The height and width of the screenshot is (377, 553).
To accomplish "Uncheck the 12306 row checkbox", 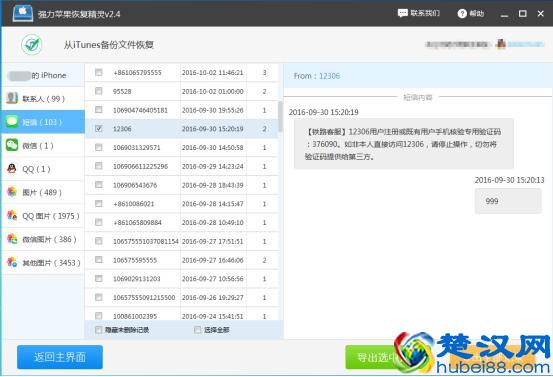I will (x=99, y=128).
